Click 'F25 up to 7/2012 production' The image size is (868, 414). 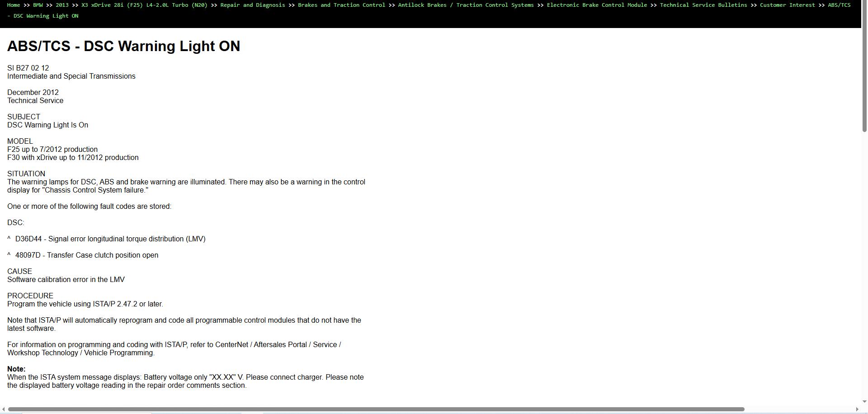[x=52, y=150]
